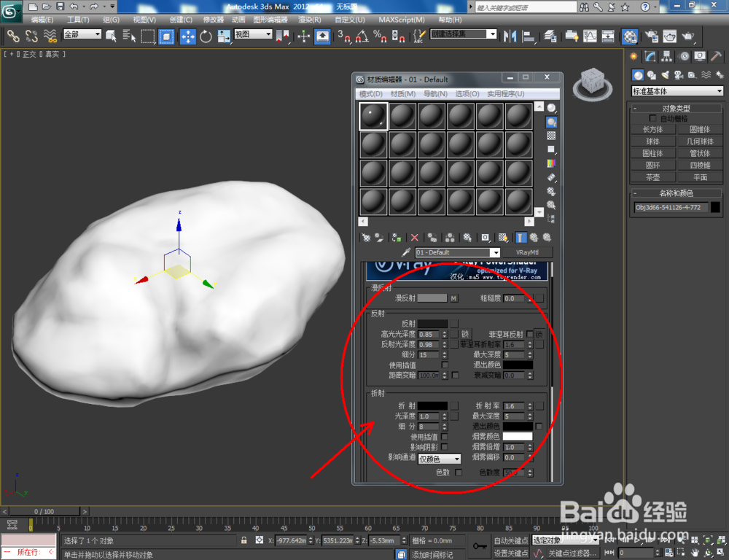Image resolution: width=729 pixels, height=560 pixels.
Task: Toggle Show Shaded Material in Viewport
Action: tap(502, 238)
